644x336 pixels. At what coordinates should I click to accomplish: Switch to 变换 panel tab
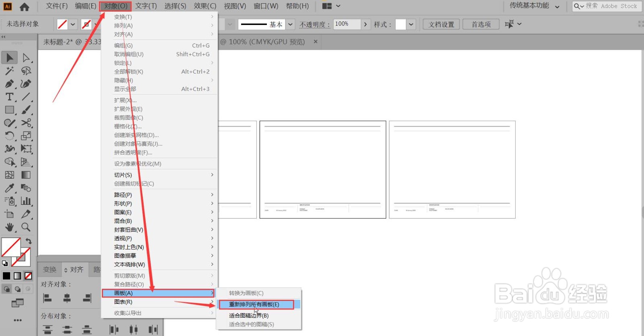click(50, 270)
